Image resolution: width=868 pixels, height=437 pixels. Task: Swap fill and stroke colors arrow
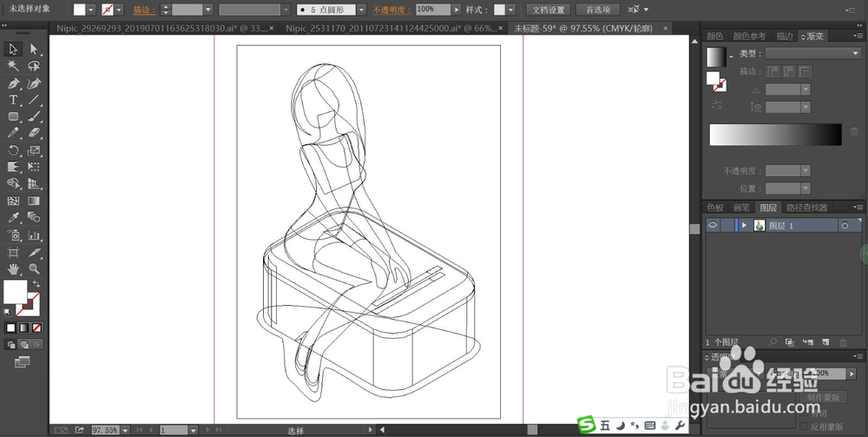pos(36,285)
